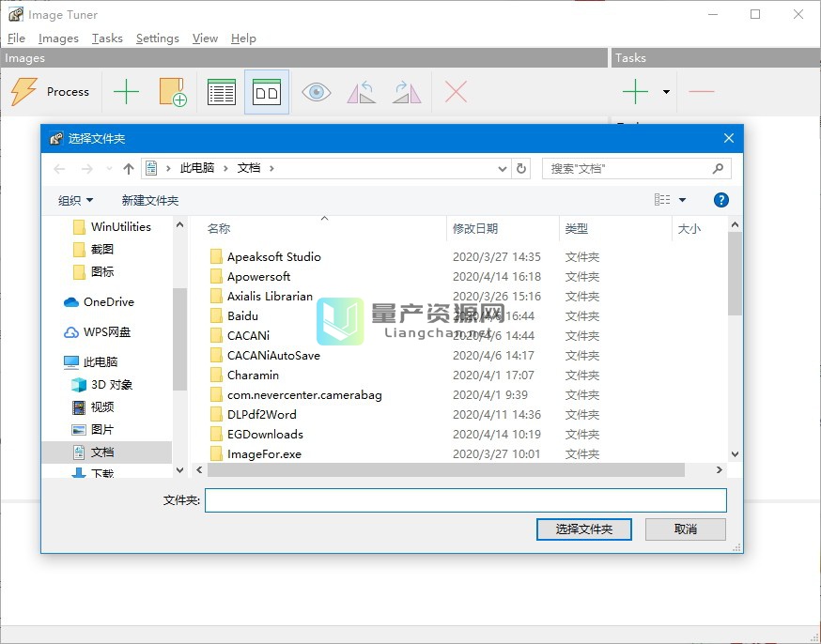Select the Apowersoft folder

[x=250, y=277]
